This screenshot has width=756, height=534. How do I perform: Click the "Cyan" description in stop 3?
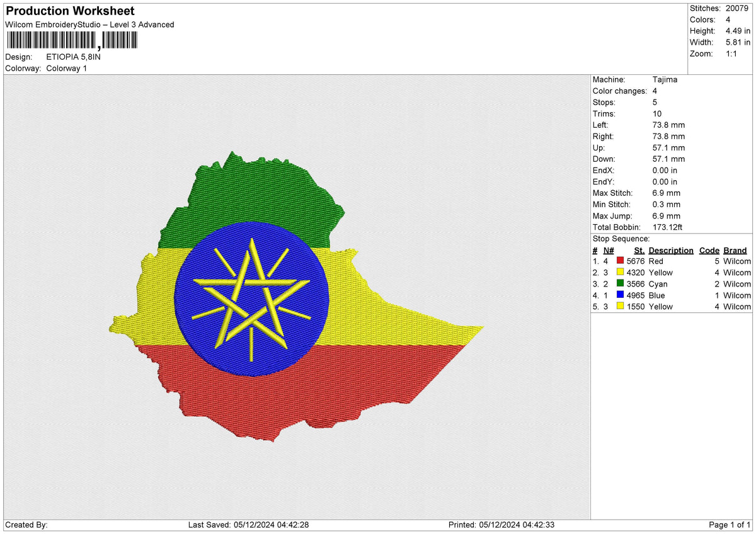(658, 283)
